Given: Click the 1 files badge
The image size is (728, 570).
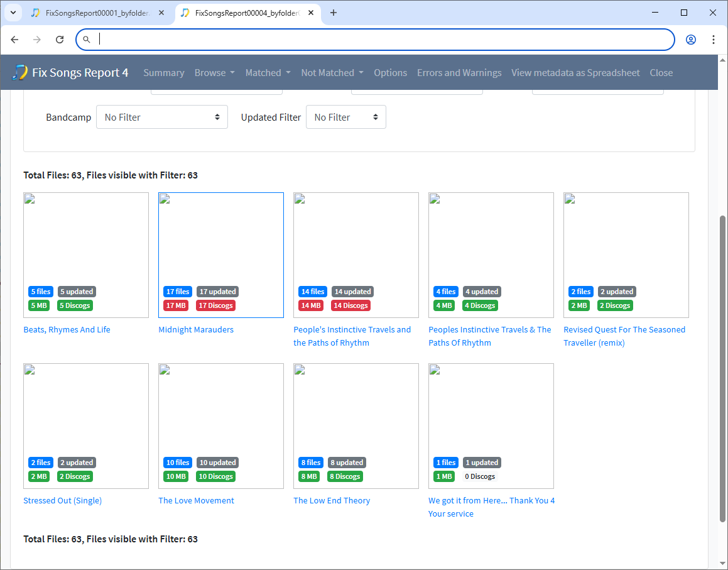Looking at the screenshot, I should coord(446,463).
